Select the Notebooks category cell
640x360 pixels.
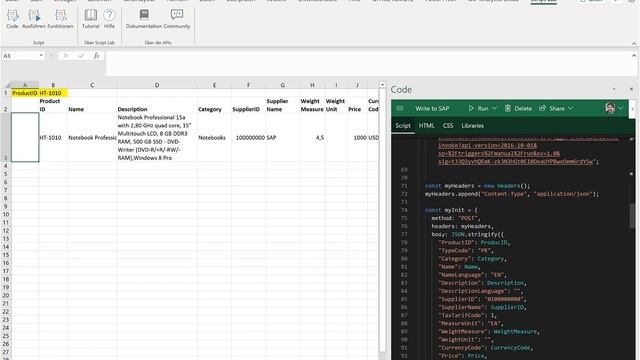pos(214,138)
